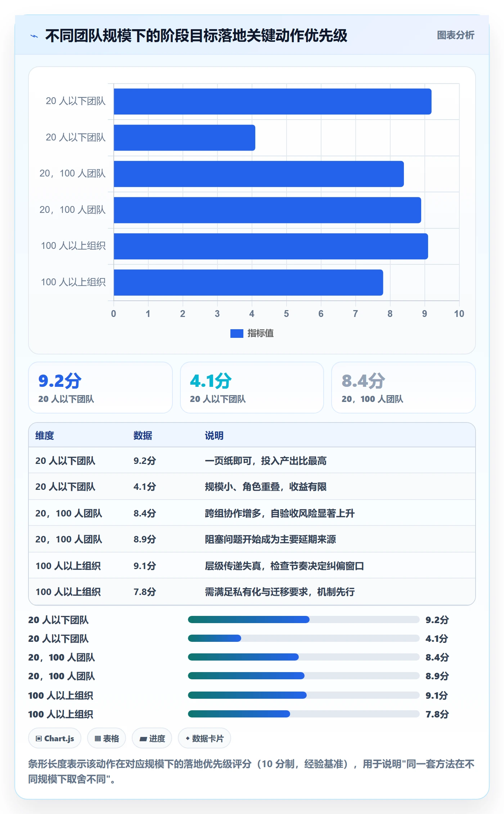Click the x-axis tick label 10
Screen dimensions: 504x814
click(459, 314)
